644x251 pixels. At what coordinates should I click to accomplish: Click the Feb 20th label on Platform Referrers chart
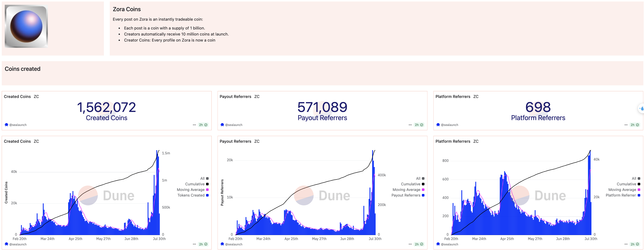click(x=451, y=239)
